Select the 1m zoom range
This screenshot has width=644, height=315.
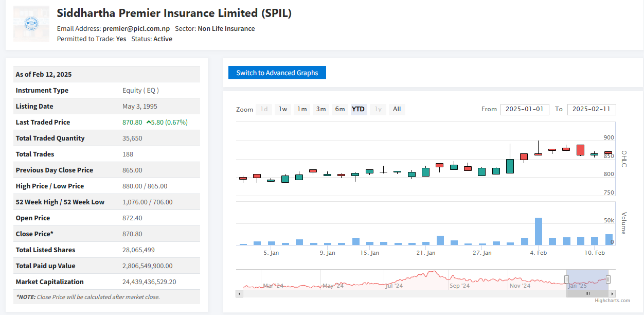302,109
